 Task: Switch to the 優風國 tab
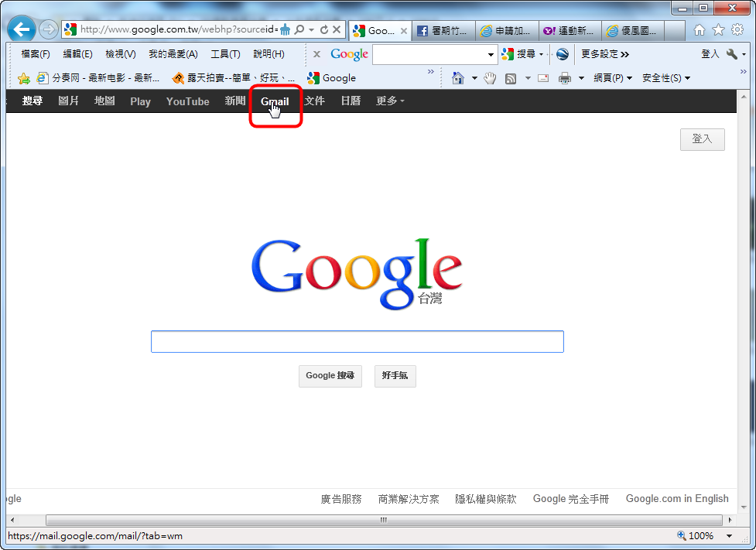click(x=633, y=31)
